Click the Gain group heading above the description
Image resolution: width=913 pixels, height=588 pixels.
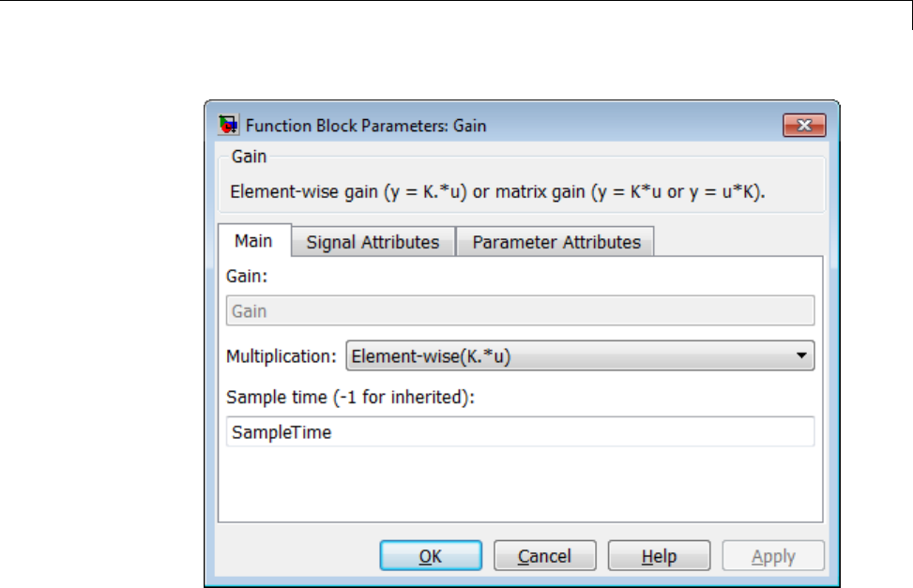coord(250,155)
